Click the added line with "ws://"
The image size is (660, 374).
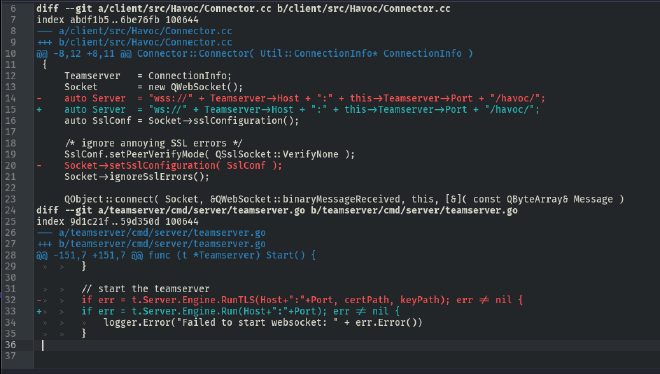coord(288,109)
